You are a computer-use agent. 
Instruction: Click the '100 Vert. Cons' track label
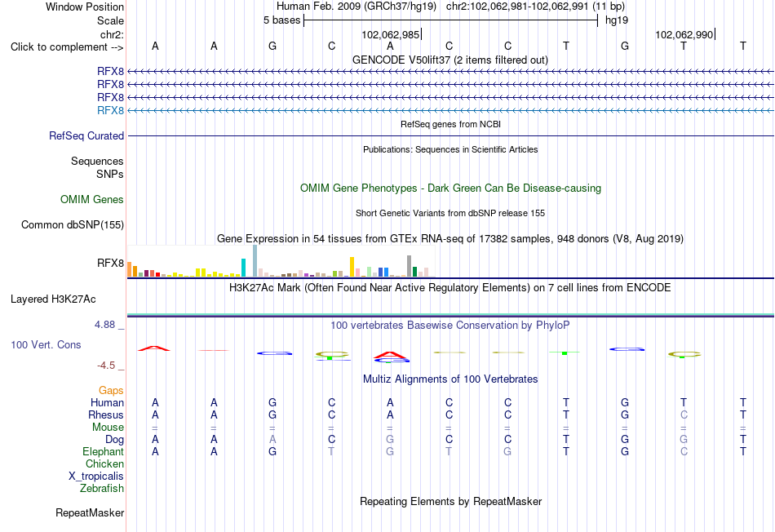46,344
